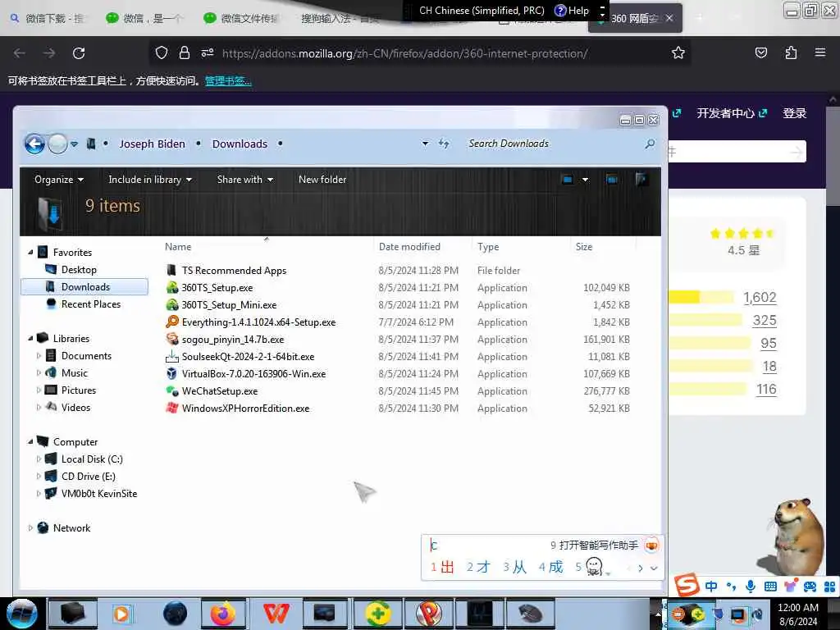Open the Include in library menu

pos(150,180)
